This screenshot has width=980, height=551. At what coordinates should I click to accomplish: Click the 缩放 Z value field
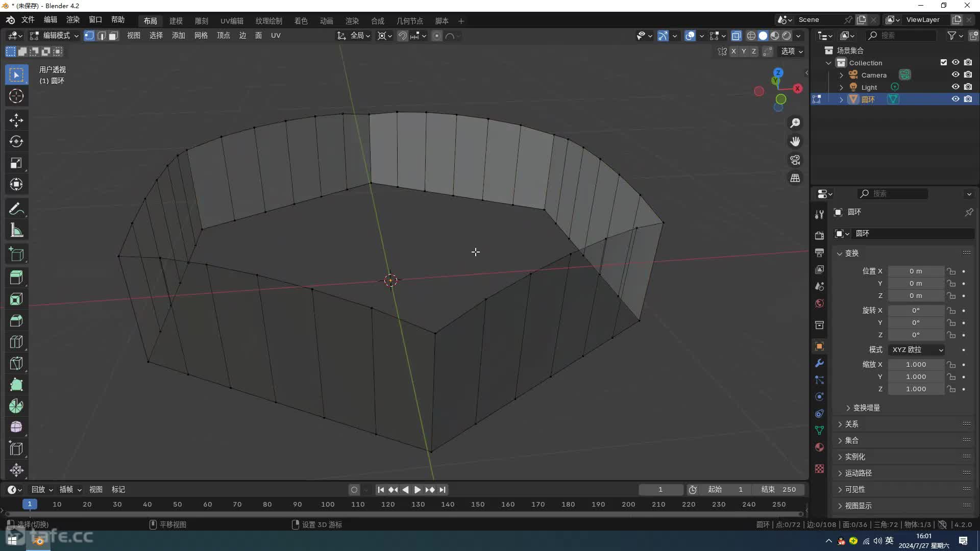(x=916, y=389)
